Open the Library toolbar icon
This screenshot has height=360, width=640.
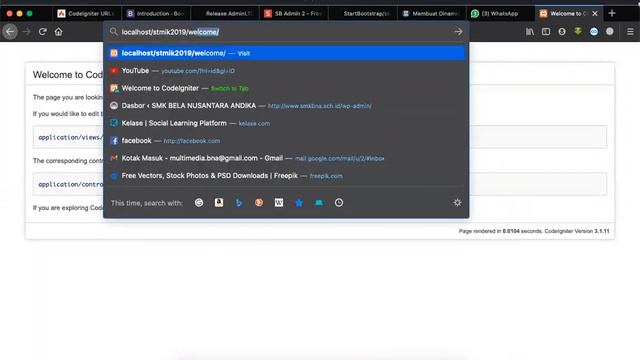point(530,31)
